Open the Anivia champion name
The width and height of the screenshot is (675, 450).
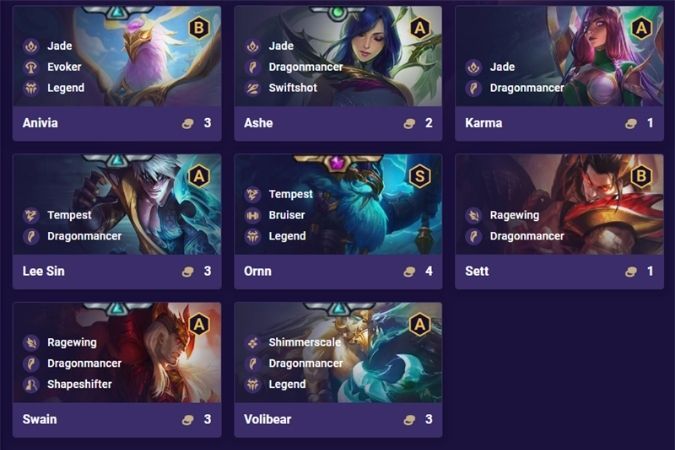(x=40, y=123)
